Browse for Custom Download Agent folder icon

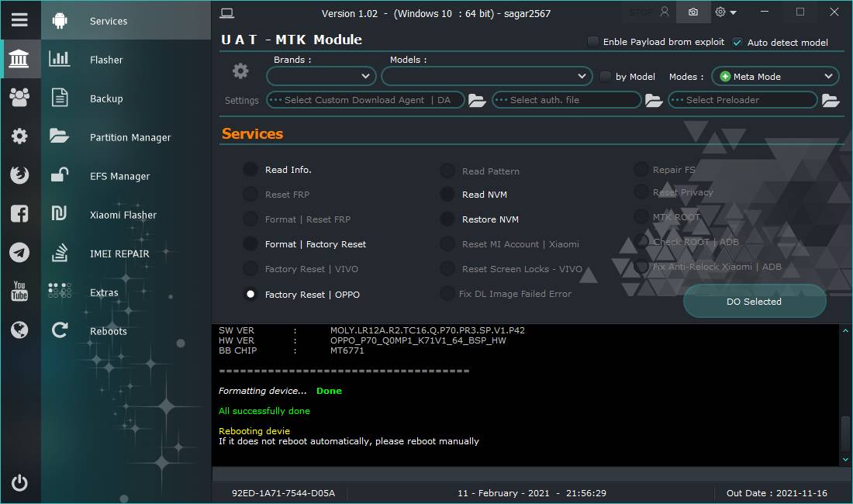477,101
